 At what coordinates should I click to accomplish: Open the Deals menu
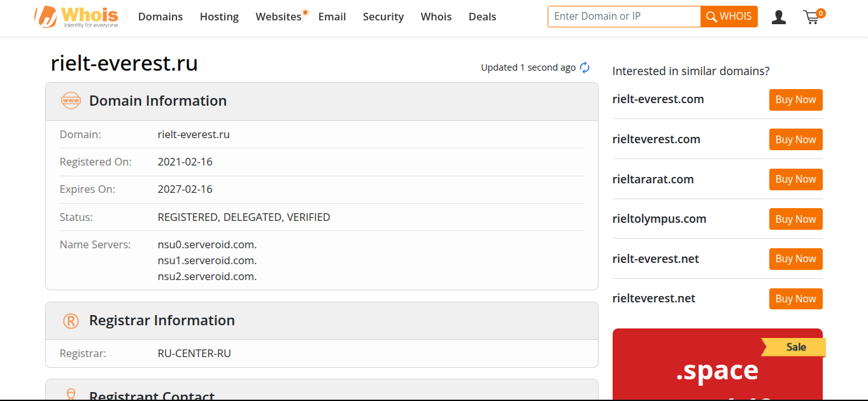(x=482, y=17)
